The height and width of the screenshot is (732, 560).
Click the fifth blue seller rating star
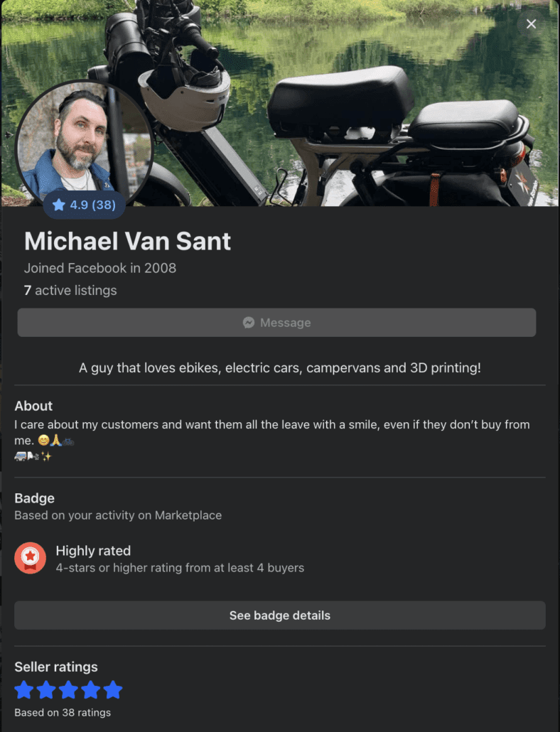(x=113, y=690)
